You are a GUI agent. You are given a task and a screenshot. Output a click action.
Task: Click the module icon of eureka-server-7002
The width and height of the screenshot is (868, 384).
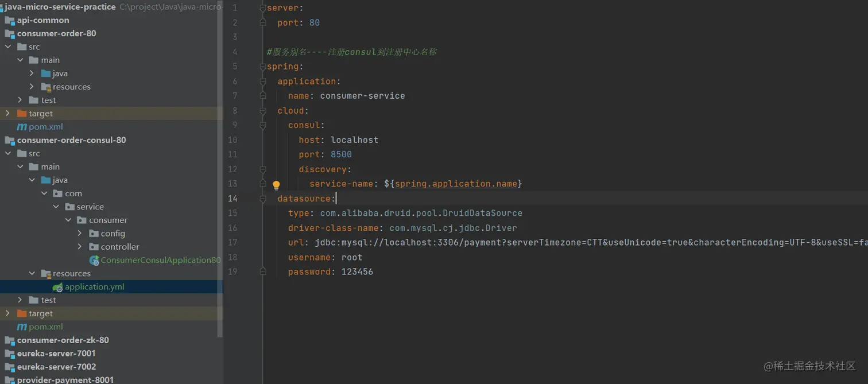pos(10,367)
